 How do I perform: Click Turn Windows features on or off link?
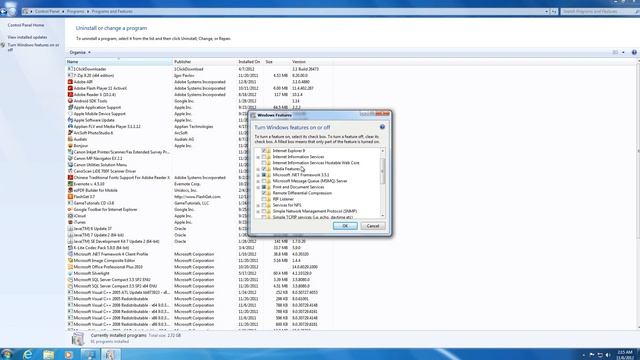[x=33, y=47]
